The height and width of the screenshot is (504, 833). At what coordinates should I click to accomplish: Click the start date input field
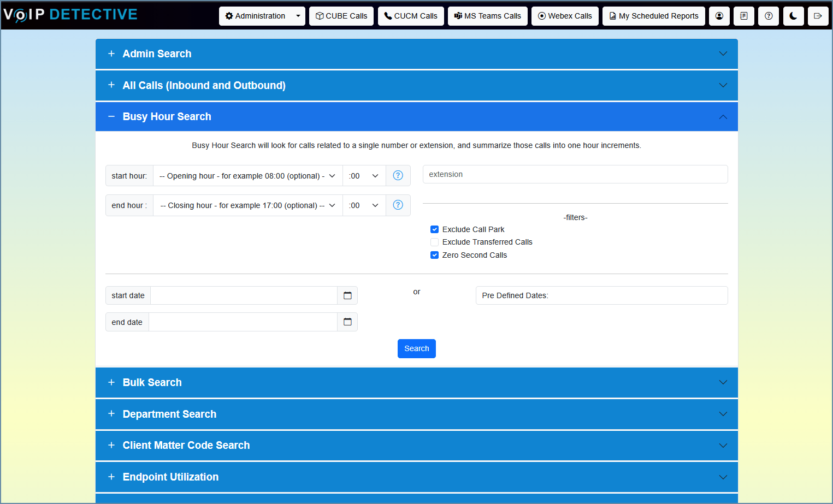coord(244,295)
